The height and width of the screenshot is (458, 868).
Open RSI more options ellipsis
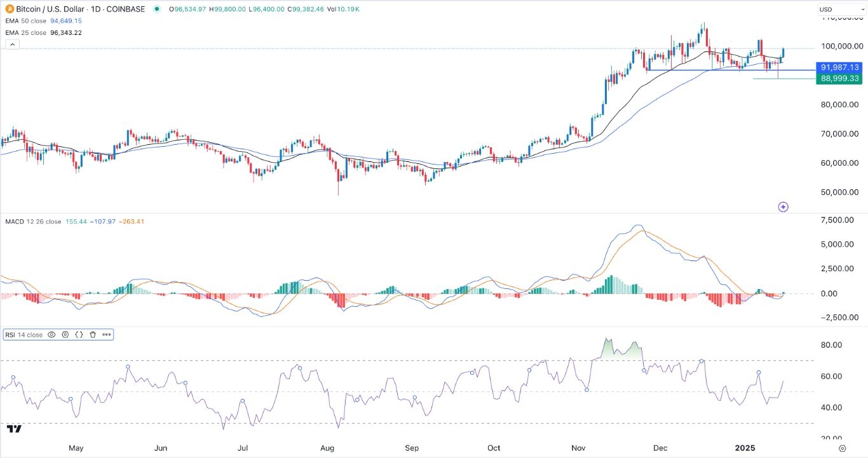click(x=105, y=334)
